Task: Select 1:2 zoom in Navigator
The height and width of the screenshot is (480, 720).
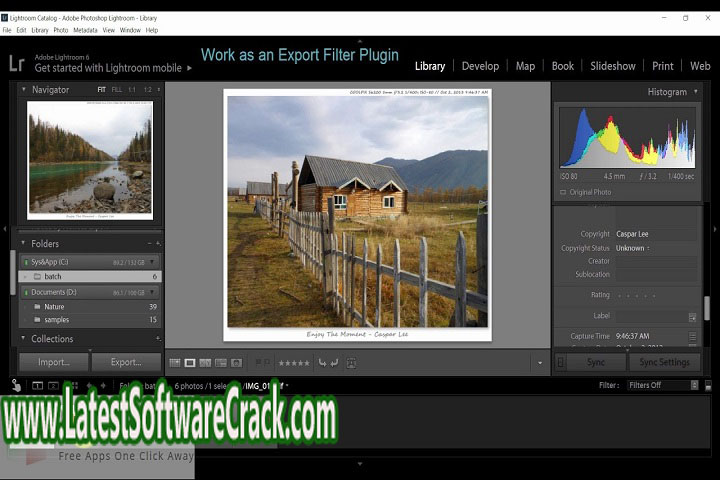Action: tap(147, 90)
